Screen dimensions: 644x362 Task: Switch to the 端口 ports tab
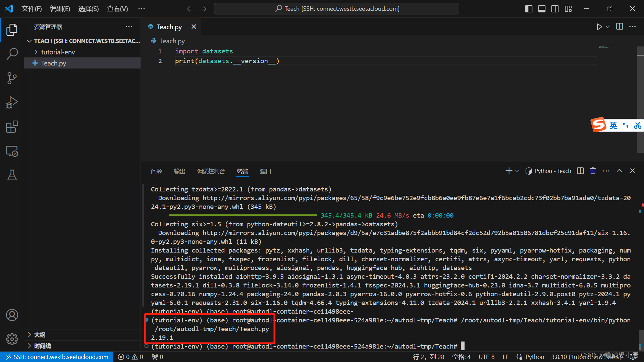266,171
